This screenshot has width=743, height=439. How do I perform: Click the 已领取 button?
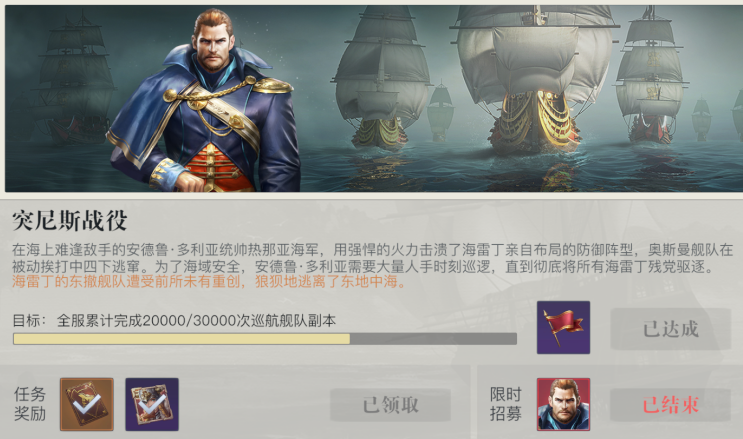click(390, 405)
